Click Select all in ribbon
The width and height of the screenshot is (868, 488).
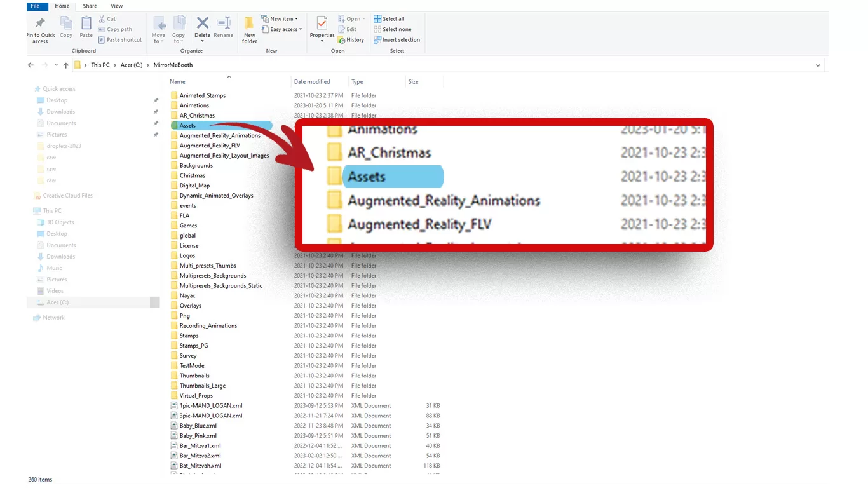pos(389,19)
